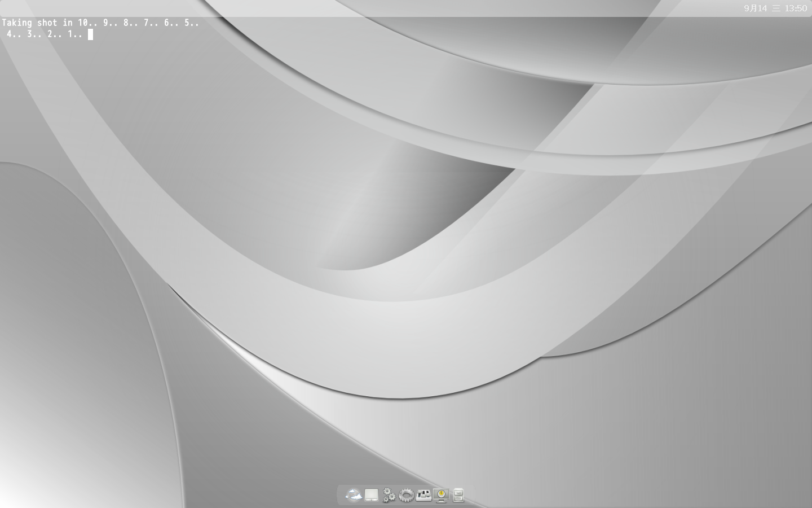Screen dimensions: 812x508
Task: Click the "Taking shot in 10.." terminal text
Action: (50, 23)
